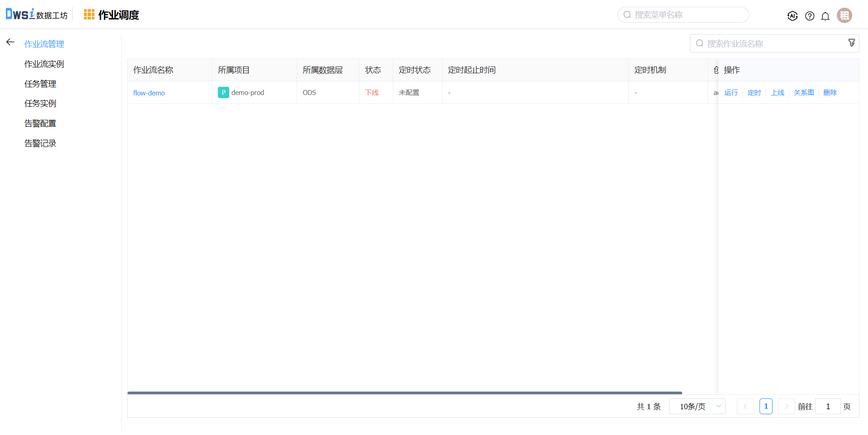This screenshot has width=868, height=435.
Task: Click the DWS 数据工坊 logo
Action: pos(36,14)
